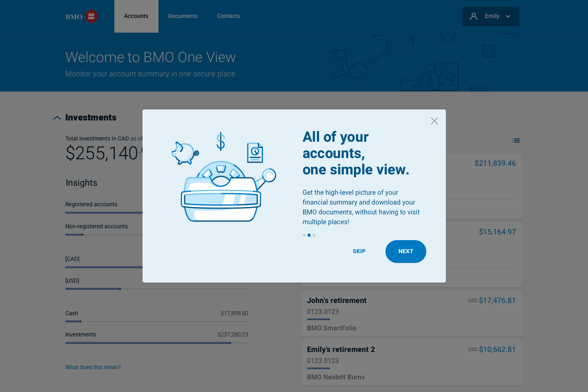Screen dimensions: 588x392
Task: Open the Emily's retirement 2 account card
Action: pyautogui.click(x=412, y=363)
